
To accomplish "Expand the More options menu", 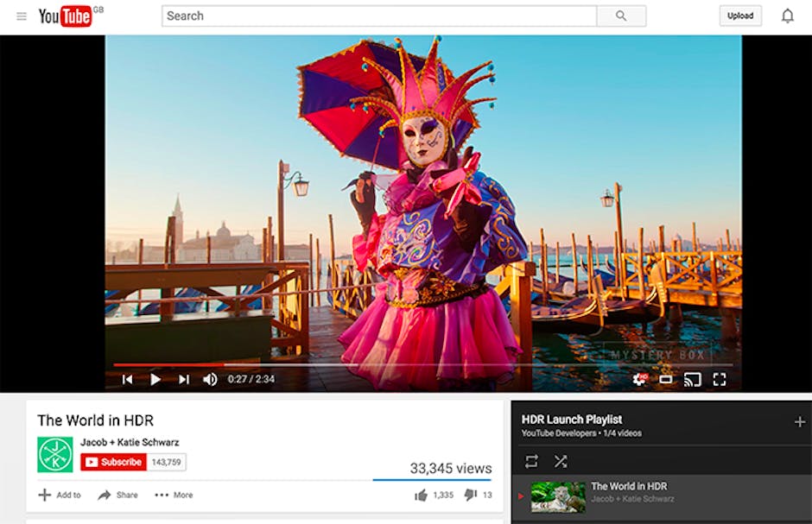I will click(x=174, y=495).
